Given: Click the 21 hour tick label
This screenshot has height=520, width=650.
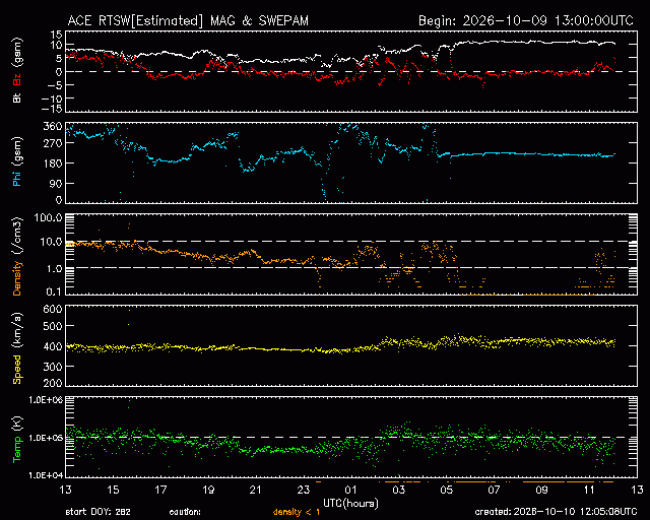Looking at the screenshot, I should 256,490.
